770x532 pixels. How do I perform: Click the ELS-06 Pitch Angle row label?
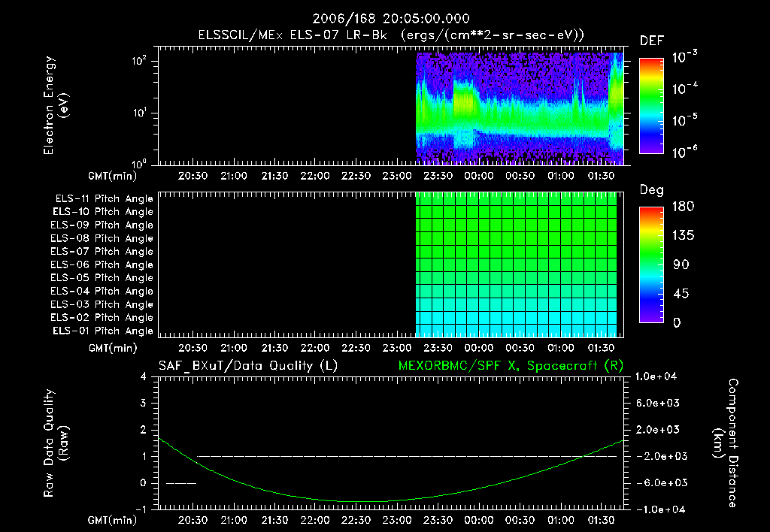[x=102, y=265]
